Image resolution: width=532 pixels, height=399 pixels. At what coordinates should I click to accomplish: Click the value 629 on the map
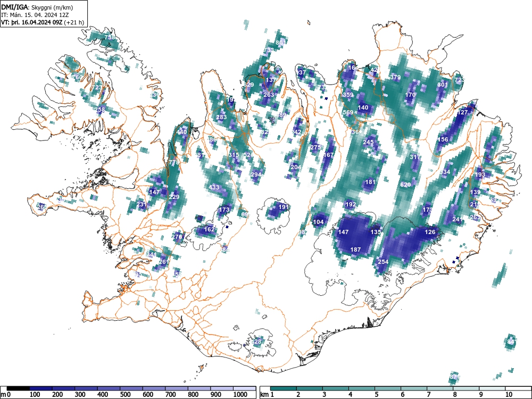tap(248, 85)
